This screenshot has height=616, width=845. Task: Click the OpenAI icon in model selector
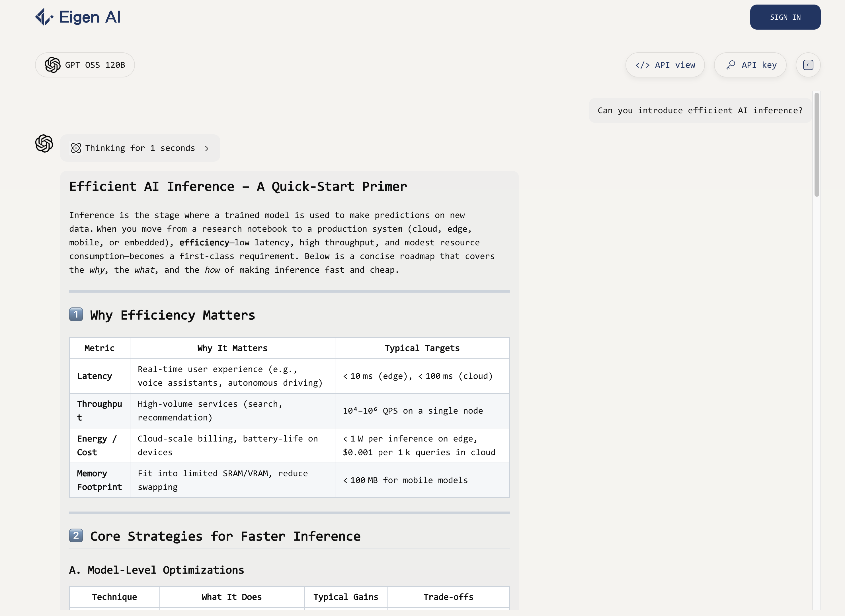click(x=53, y=65)
